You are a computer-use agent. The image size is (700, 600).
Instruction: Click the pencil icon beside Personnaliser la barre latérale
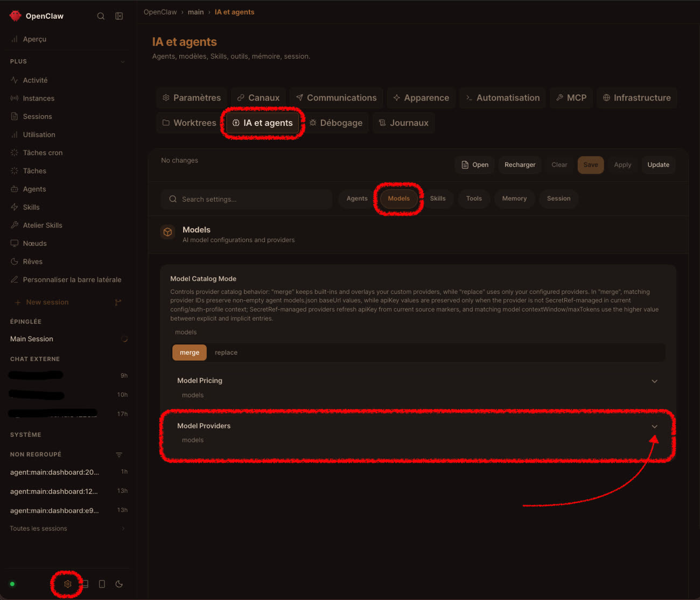click(15, 280)
